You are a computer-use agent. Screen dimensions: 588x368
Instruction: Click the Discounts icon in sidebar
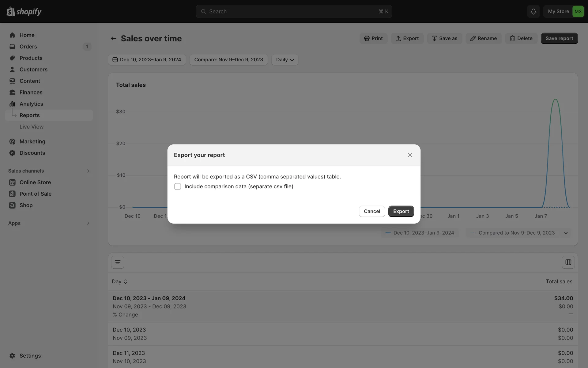(x=12, y=153)
